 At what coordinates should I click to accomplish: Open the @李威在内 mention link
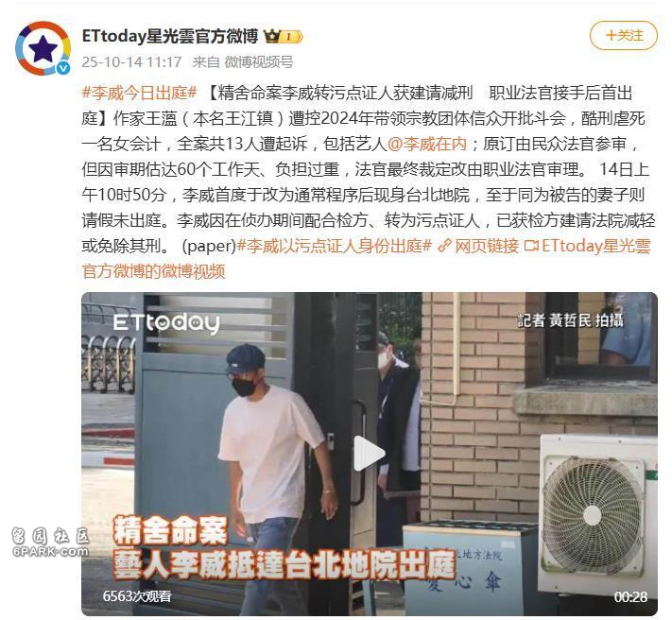426,144
